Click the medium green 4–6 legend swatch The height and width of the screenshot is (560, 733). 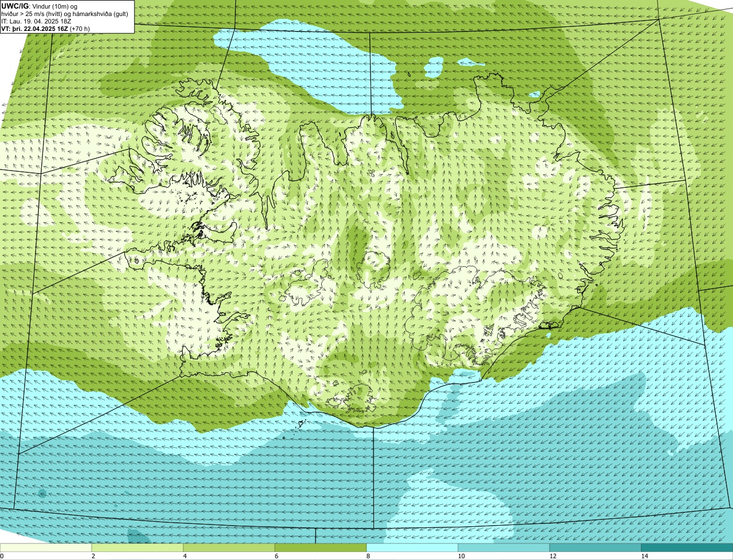[229, 548]
